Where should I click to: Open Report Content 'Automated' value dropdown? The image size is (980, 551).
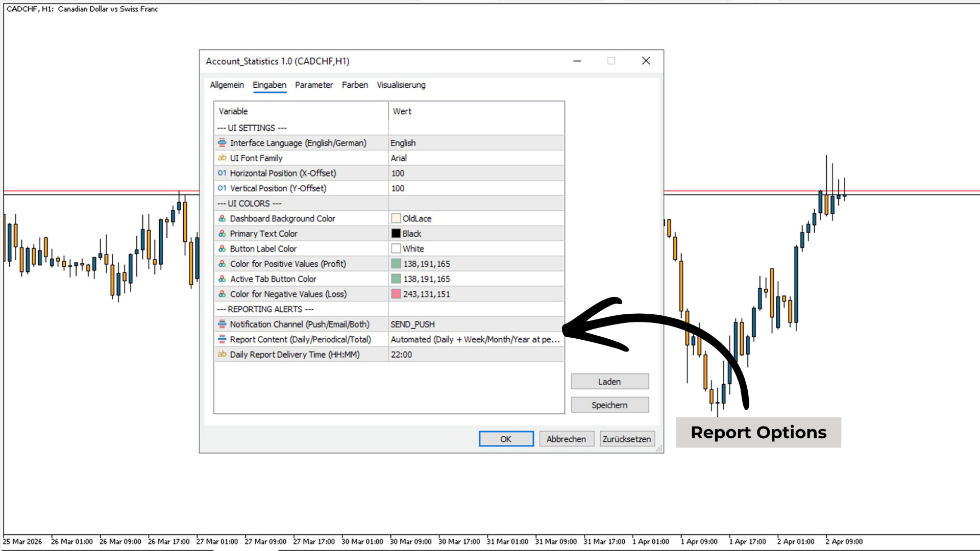pos(475,339)
